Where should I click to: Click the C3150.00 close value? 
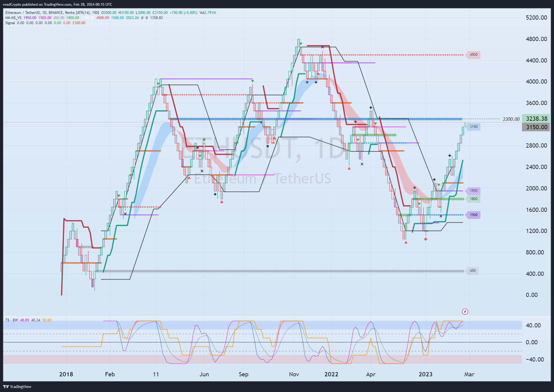click(x=160, y=13)
